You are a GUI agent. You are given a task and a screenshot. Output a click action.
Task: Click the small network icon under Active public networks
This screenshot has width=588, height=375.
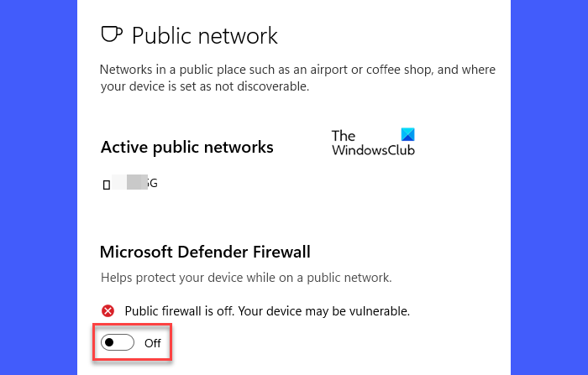tap(106, 184)
